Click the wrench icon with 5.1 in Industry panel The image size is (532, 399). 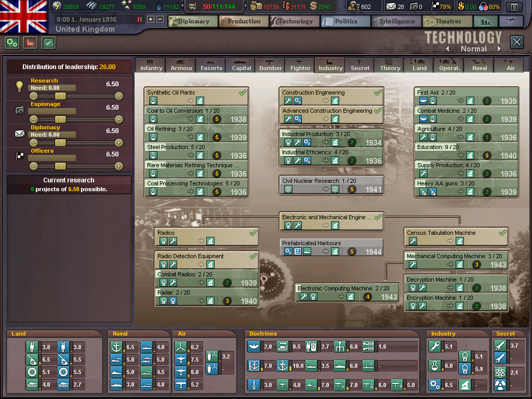tap(435, 347)
